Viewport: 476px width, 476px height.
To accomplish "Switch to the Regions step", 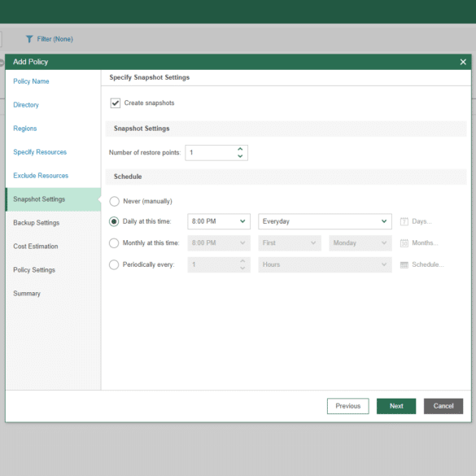I will pyautogui.click(x=25, y=129).
